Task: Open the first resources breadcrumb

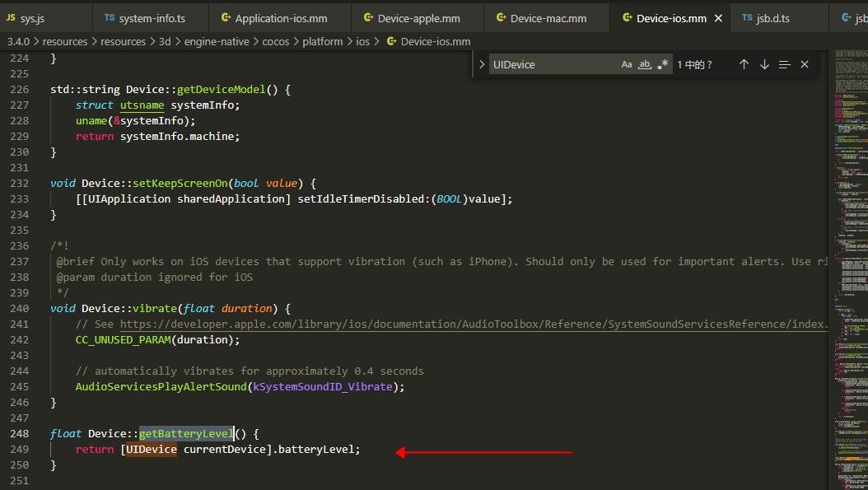Action: click(x=65, y=41)
